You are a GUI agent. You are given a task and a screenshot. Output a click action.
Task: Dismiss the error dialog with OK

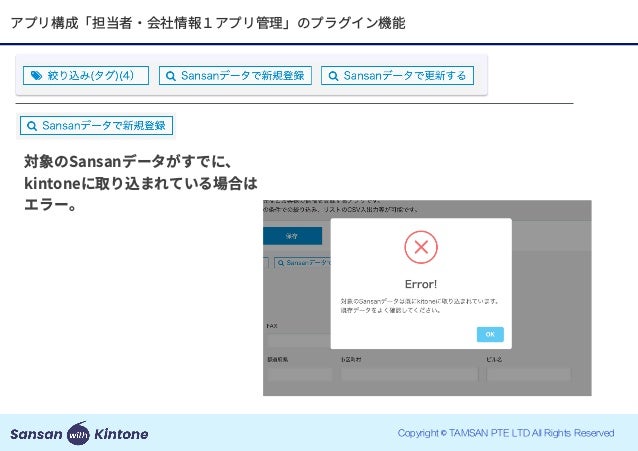pos(490,334)
